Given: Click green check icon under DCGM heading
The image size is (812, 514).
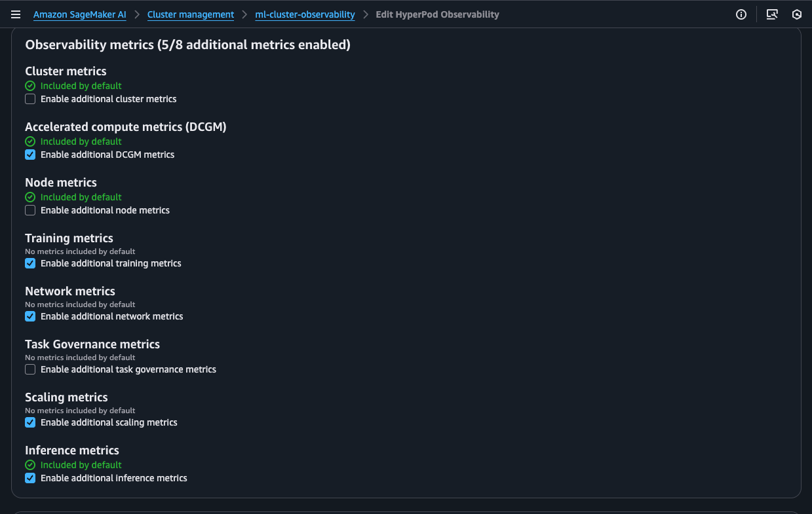Looking at the screenshot, I should pos(30,141).
